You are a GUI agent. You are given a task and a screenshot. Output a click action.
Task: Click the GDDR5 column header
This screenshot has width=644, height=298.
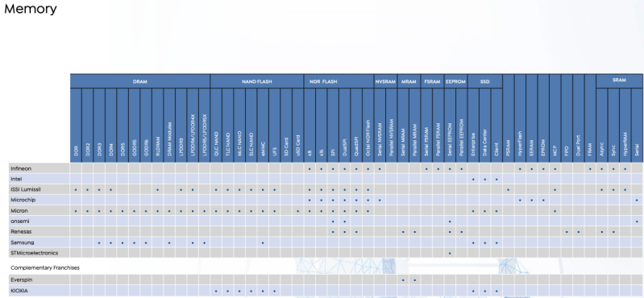point(135,125)
